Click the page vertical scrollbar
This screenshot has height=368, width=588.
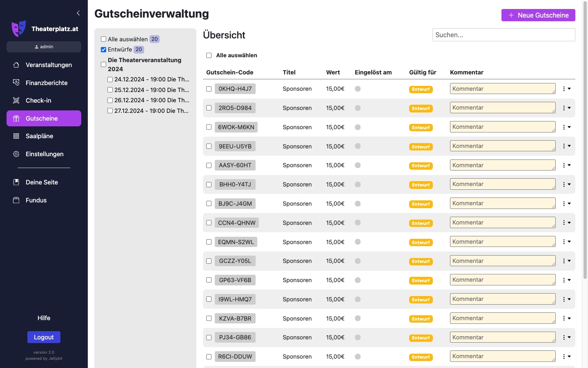(x=585, y=143)
